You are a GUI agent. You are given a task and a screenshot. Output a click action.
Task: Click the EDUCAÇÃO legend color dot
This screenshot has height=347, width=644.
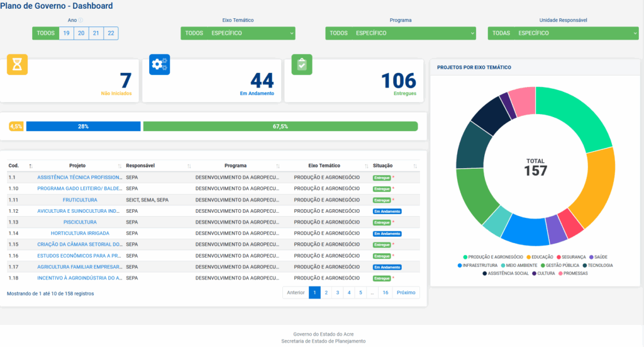[529, 257]
